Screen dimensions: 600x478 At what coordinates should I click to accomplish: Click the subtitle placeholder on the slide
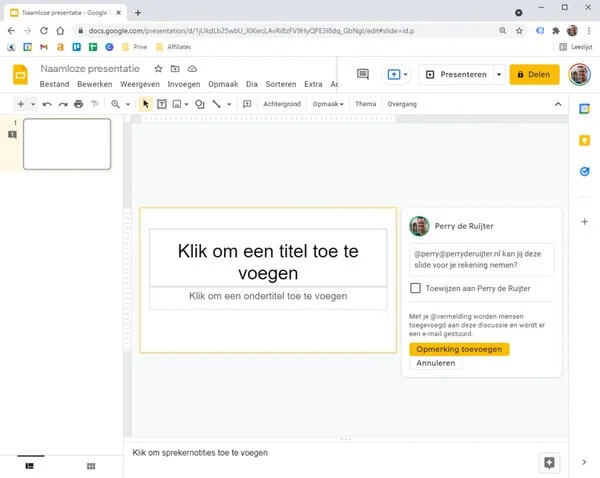(268, 296)
